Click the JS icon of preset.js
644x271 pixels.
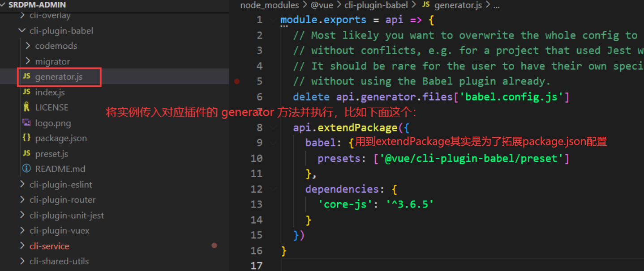26,154
